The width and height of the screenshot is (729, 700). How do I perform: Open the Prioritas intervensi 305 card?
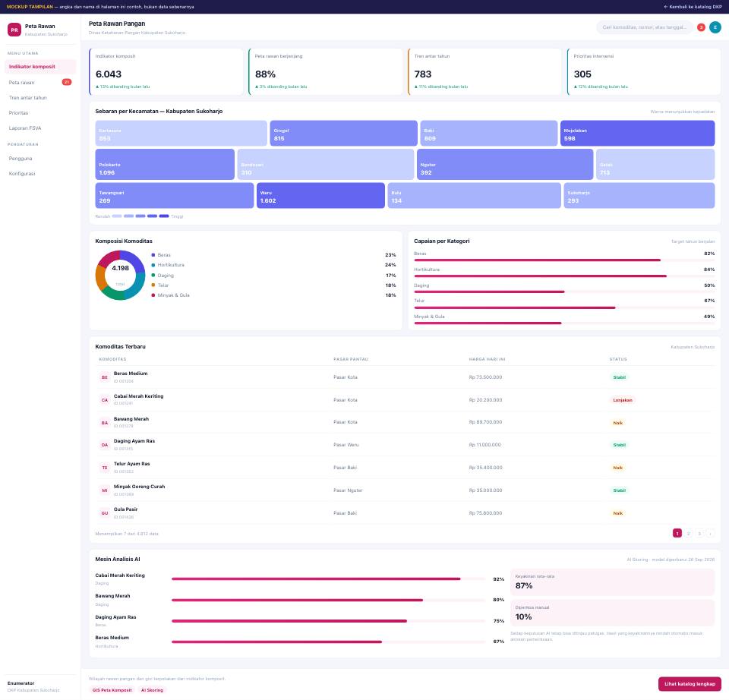point(644,71)
